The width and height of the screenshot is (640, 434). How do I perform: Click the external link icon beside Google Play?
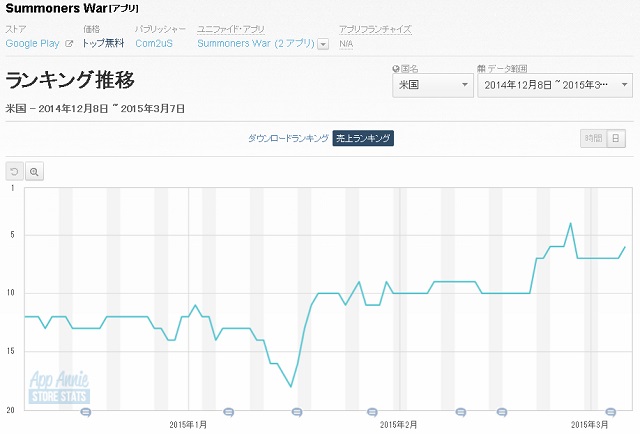tap(69, 43)
